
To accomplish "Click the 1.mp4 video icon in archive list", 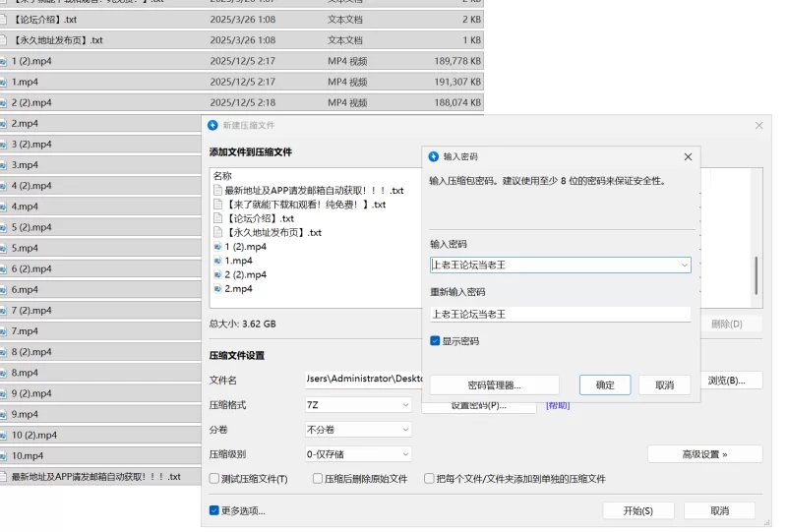I will point(217,261).
